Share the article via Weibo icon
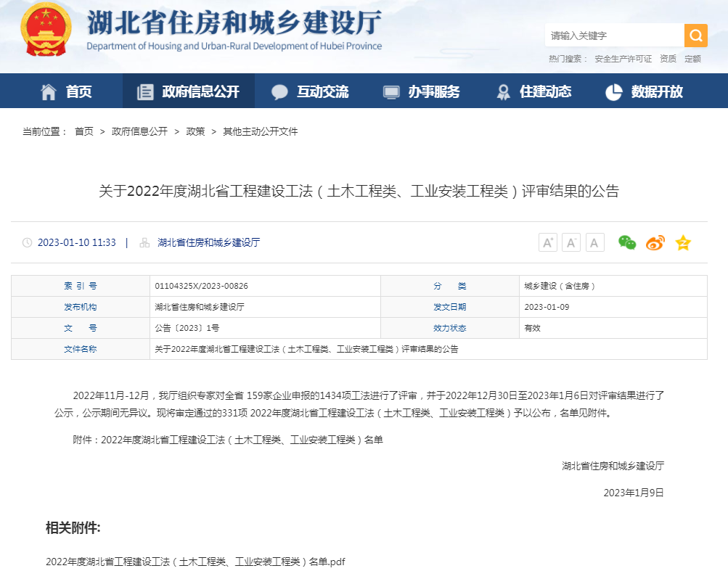The image size is (728, 571). point(655,243)
